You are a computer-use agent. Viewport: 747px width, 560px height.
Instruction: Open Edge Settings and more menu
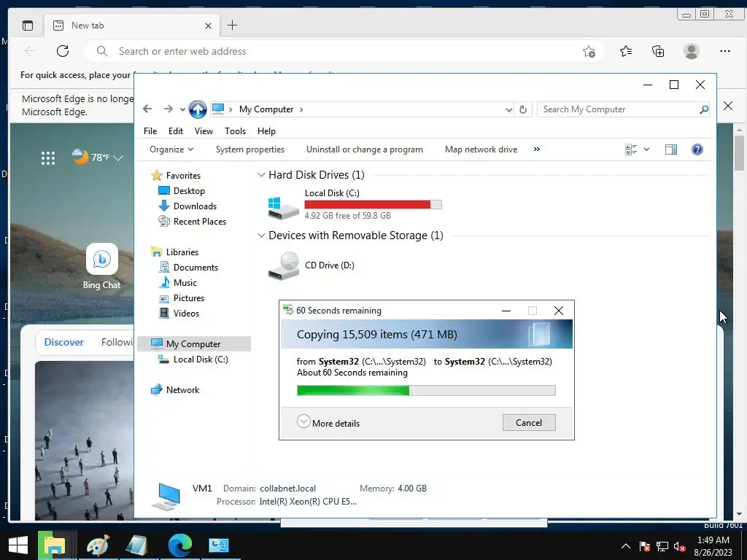click(x=725, y=51)
